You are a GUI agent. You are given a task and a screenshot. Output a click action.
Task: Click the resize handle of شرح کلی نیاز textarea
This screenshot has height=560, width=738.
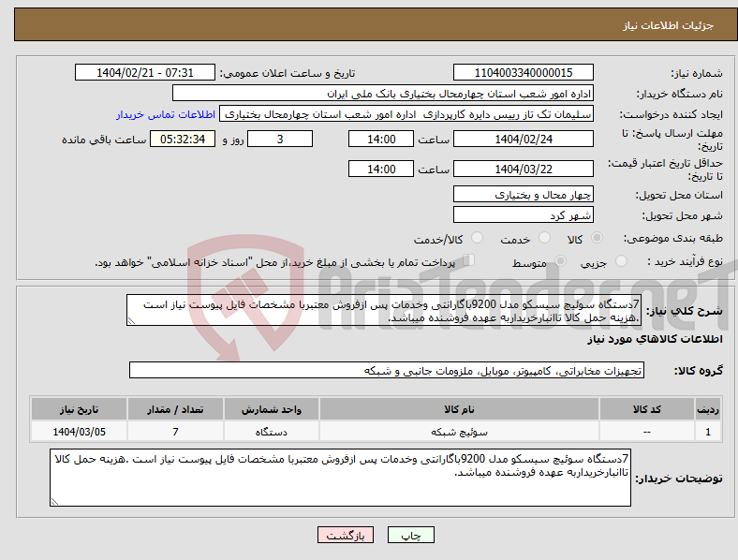(131, 321)
